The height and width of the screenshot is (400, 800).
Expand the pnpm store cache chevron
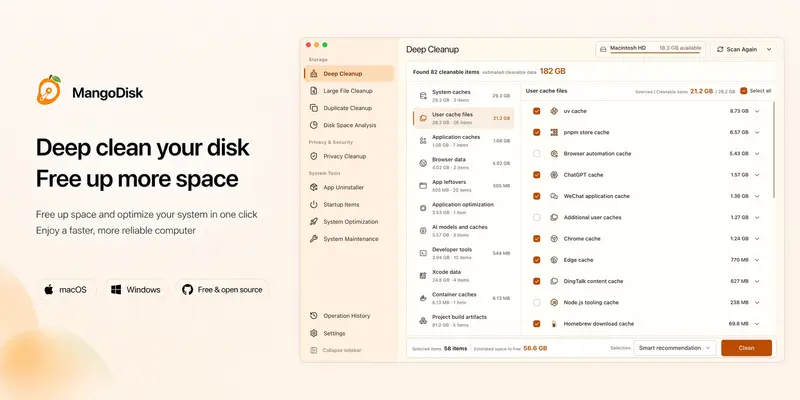(x=757, y=132)
